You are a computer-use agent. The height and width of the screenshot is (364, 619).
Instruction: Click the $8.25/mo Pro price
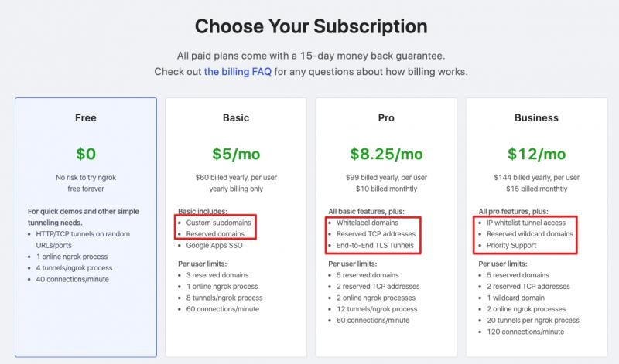coord(386,154)
